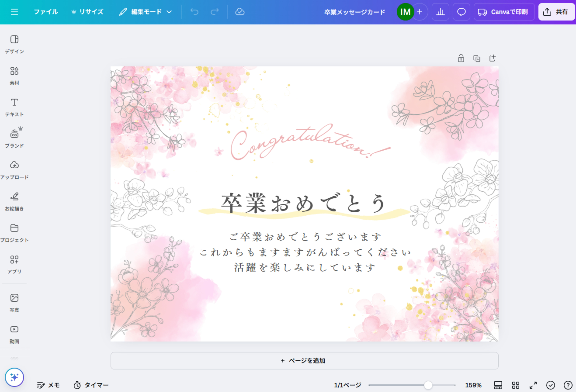Open the リサイズ resize options

87,12
